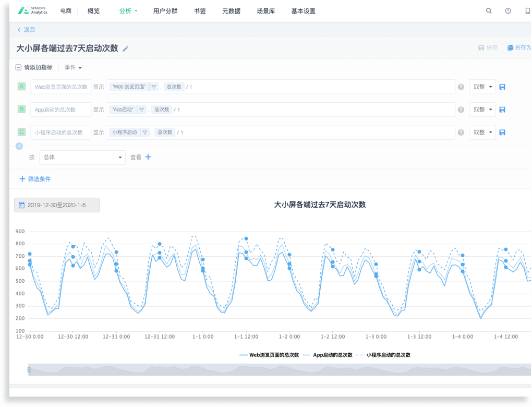Open the help question mark icon in top bar
The height and width of the screenshot is (407, 532).
(508, 11)
